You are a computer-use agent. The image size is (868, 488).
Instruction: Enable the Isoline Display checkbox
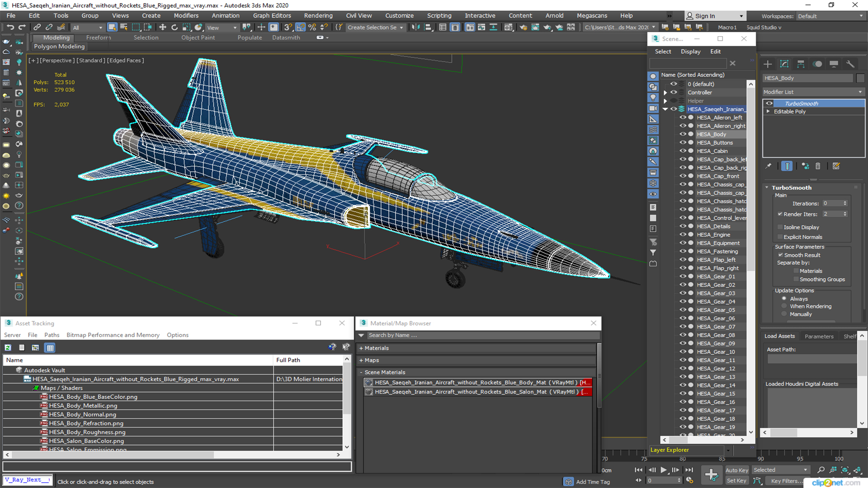[780, 227]
